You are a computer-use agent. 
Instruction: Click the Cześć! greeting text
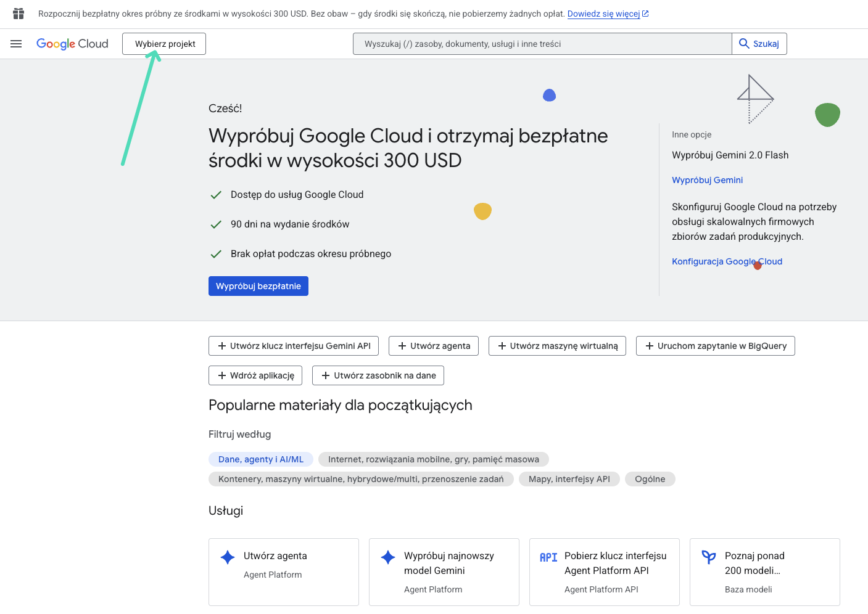[225, 108]
